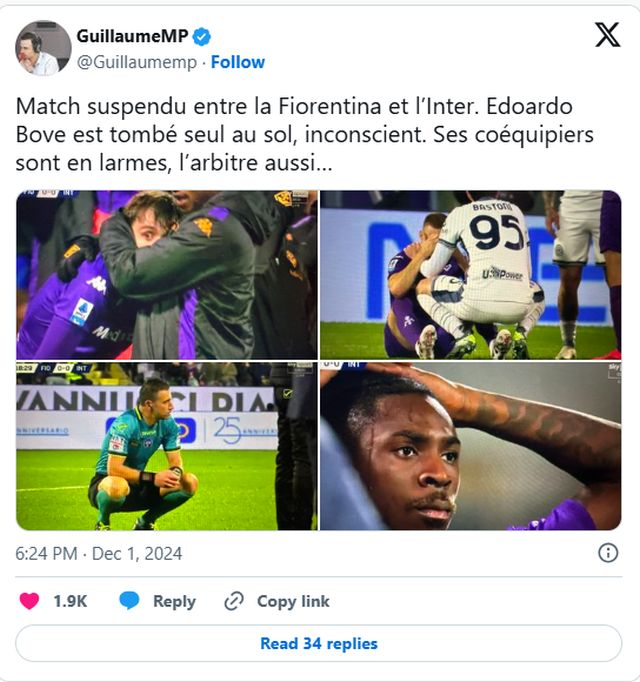Click the copy link chain icon
Viewport: 640px width, 682px height.
pos(235,601)
